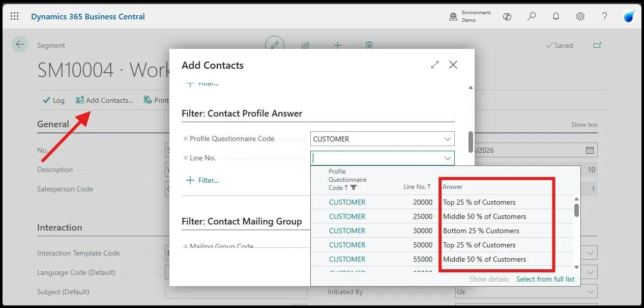Add filter under Contact Profile Answer
Screen dimensions: 644x308
tap(202, 180)
